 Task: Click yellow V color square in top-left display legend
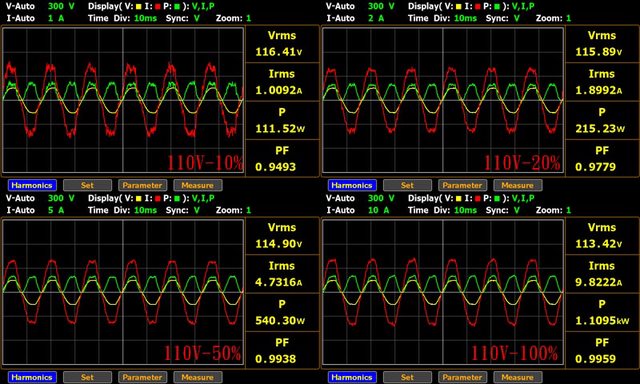click(138, 7)
